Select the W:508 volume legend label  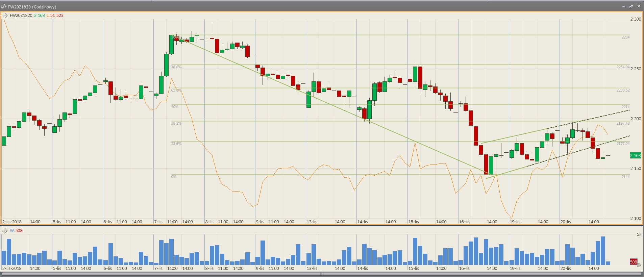pos(16,231)
